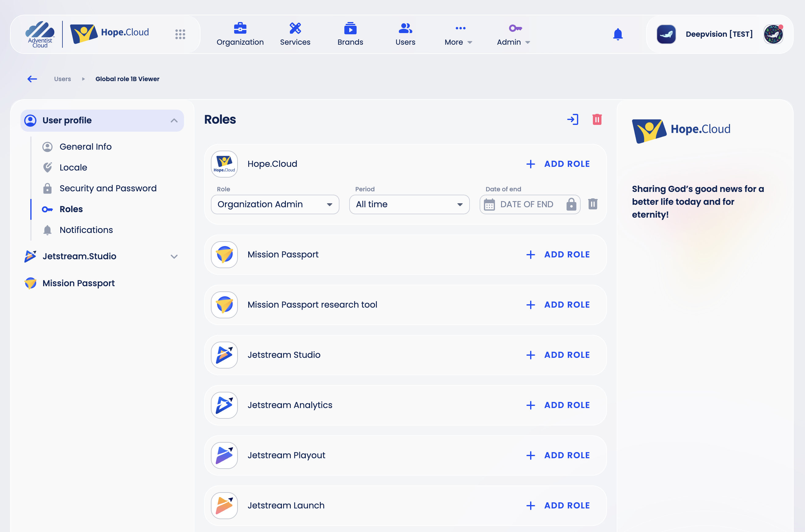Image resolution: width=805 pixels, height=532 pixels.
Task: Click the Adventist Cloud logo
Action: [x=40, y=34]
